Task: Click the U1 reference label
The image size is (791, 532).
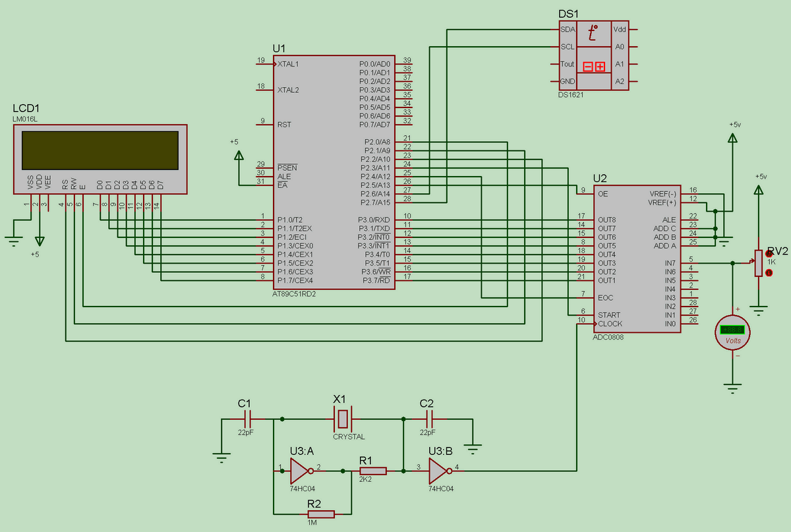Action: 279,48
